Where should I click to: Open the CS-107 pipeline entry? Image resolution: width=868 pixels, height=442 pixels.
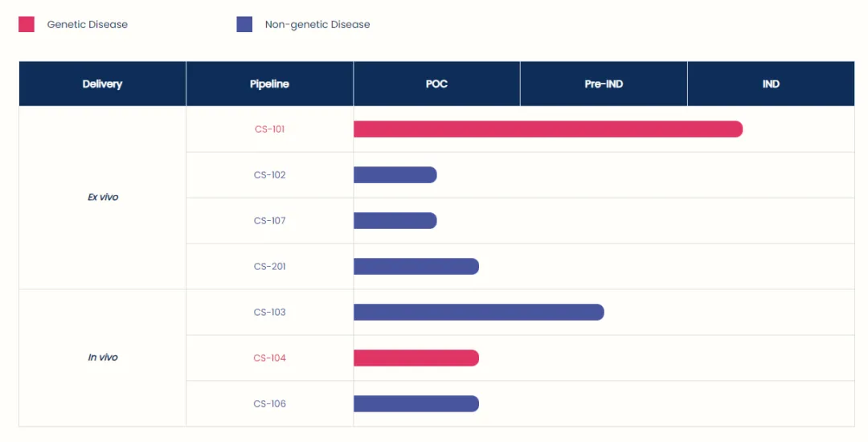click(269, 220)
